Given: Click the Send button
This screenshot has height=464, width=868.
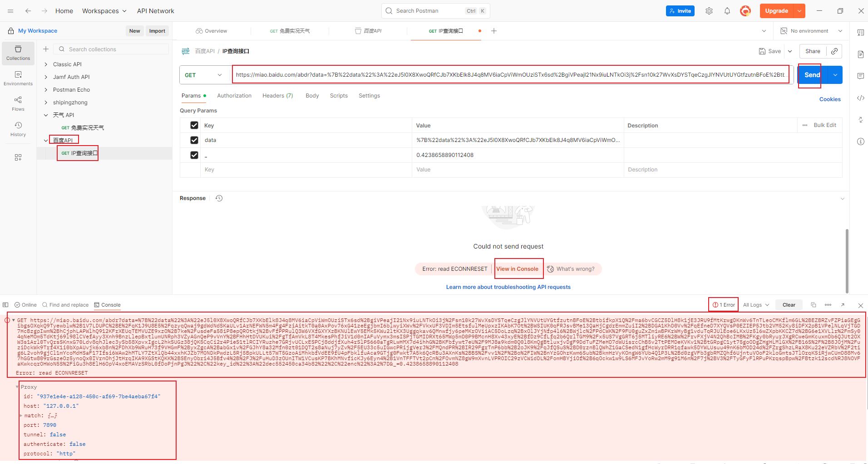Looking at the screenshot, I should tap(812, 75).
